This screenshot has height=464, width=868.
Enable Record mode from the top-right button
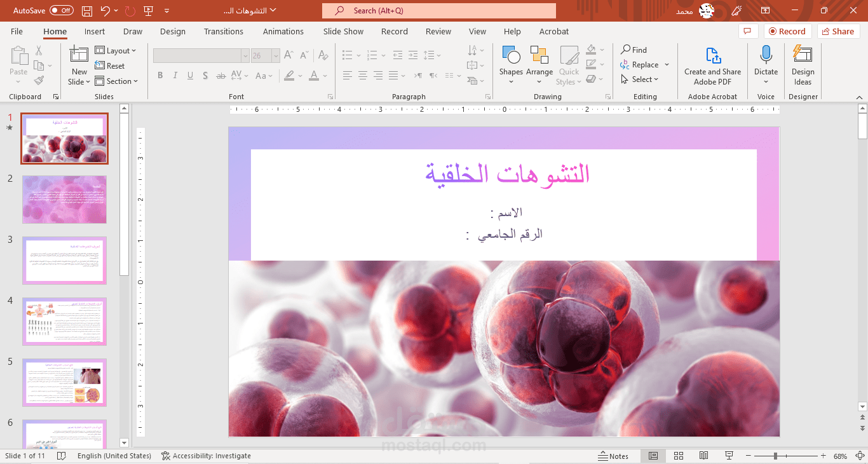(787, 31)
